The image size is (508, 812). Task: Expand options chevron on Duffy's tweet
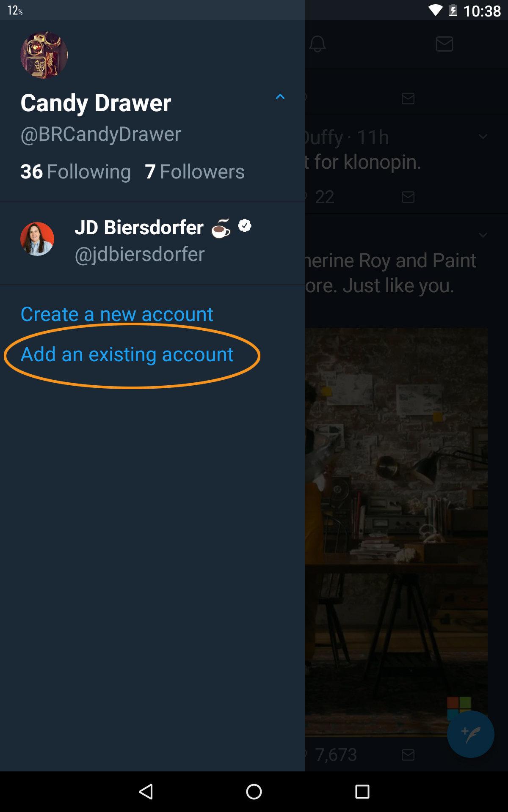point(483,137)
